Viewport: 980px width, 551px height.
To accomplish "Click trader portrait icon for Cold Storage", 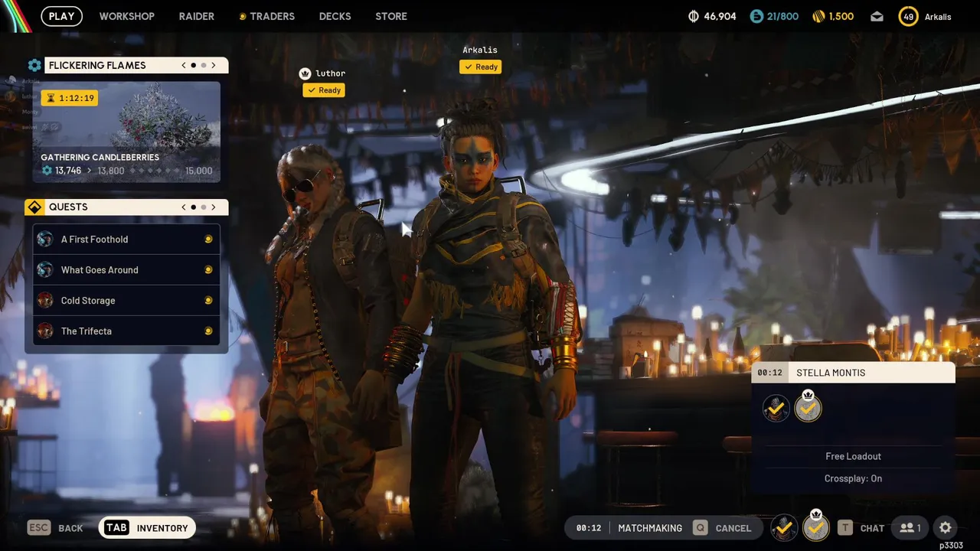I will 45,300.
